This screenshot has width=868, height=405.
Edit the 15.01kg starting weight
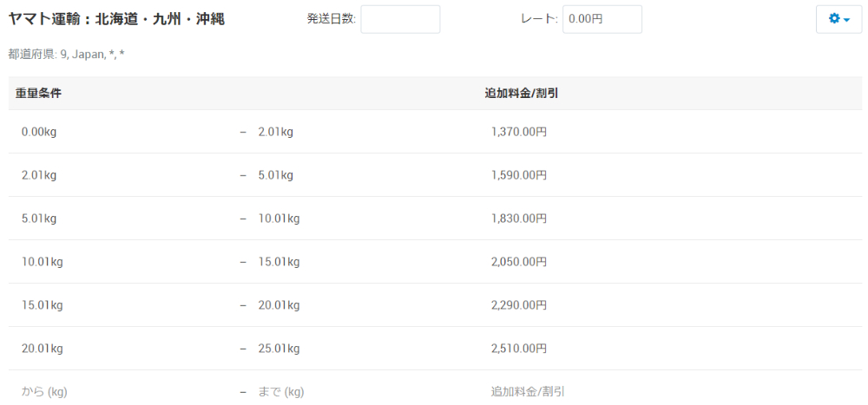point(42,305)
